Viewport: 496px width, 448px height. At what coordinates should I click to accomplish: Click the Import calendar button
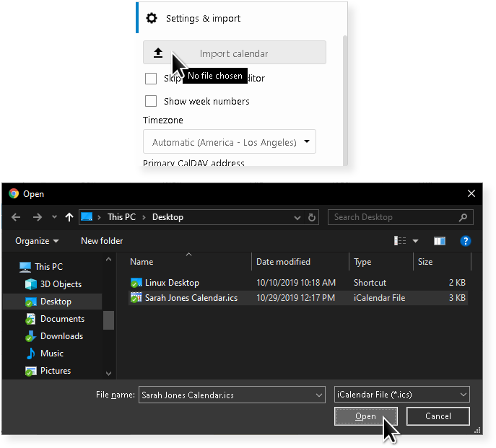(x=234, y=53)
